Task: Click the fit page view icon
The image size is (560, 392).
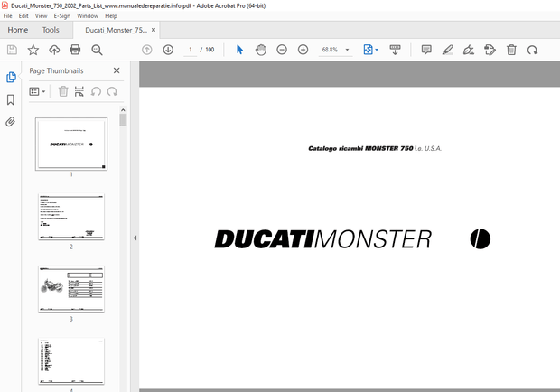Action: (x=368, y=50)
